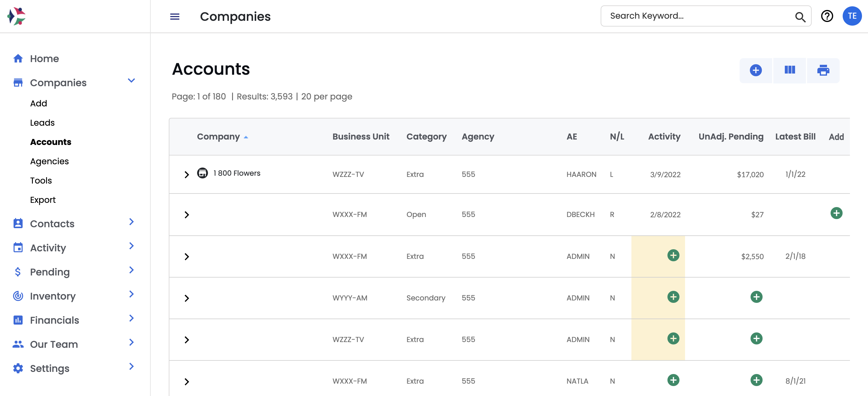Sort by UnAdj. Pending column header
Viewport: 868px width, 396px height.
(x=731, y=137)
